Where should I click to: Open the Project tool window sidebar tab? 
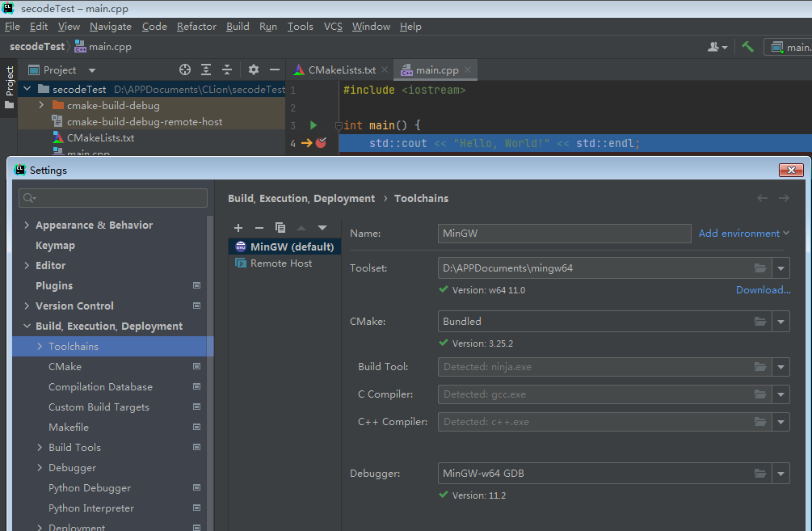(10, 88)
